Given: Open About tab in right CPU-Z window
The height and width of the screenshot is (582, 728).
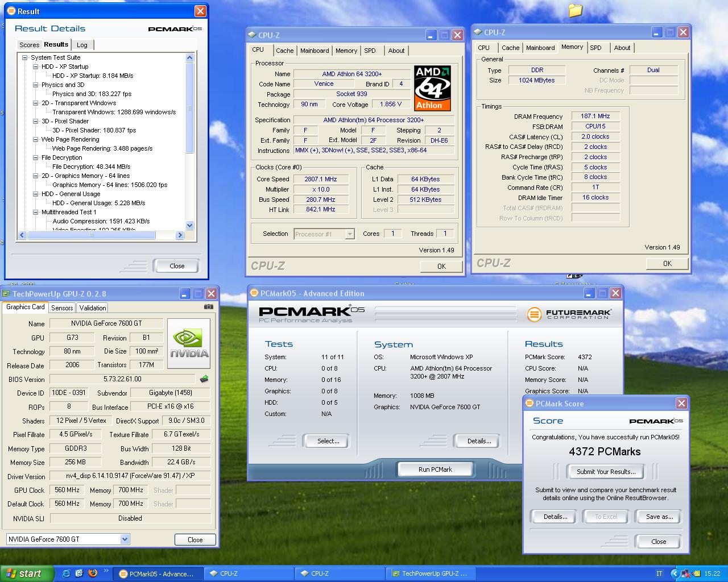Looking at the screenshot, I should tap(622, 48).
